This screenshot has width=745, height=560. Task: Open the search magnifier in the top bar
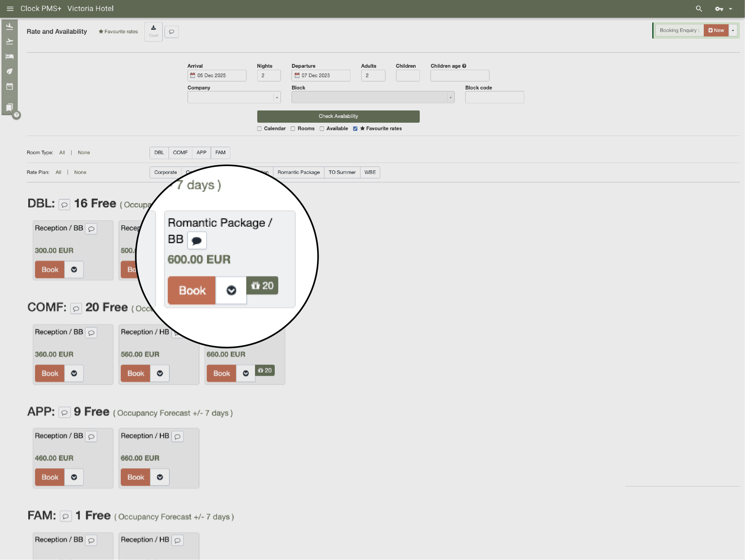pos(699,8)
